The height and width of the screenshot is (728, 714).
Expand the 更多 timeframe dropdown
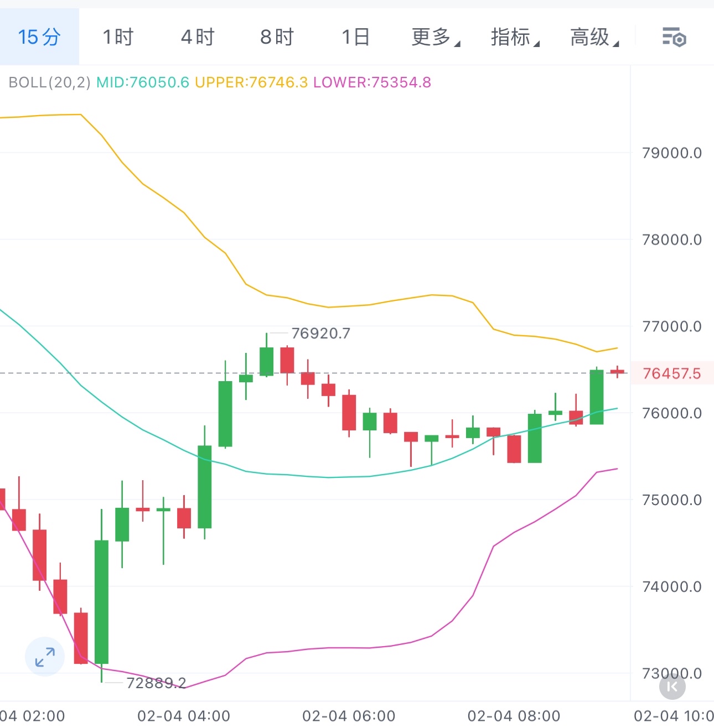(x=436, y=37)
